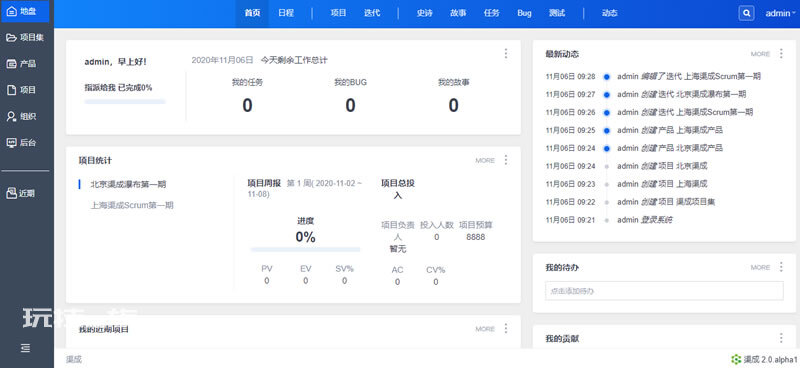
Task: Open options menu of 最新动态 panel
Action: (x=781, y=54)
